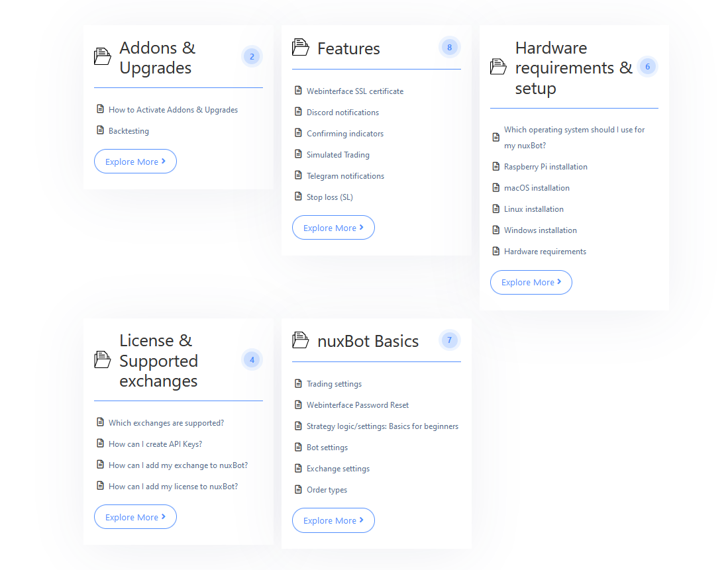This screenshot has width=728, height=570.
Task: Click the article count badge showing 7
Action: (449, 340)
